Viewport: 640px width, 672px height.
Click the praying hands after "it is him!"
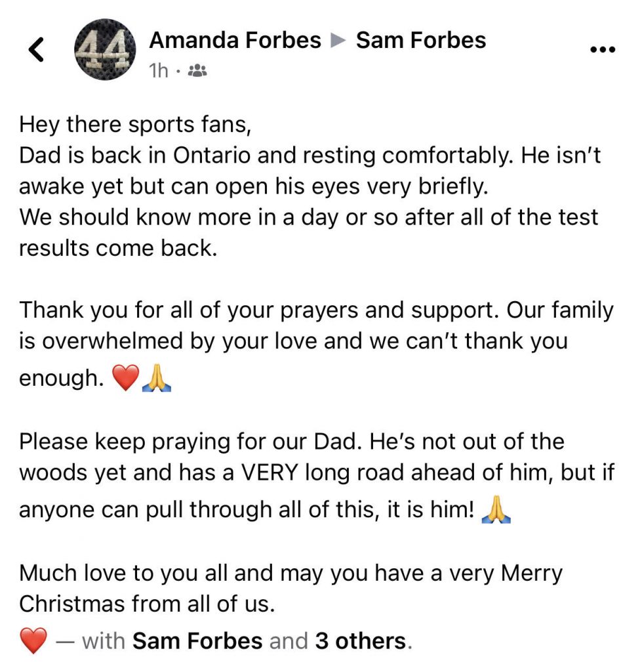pos(496,510)
